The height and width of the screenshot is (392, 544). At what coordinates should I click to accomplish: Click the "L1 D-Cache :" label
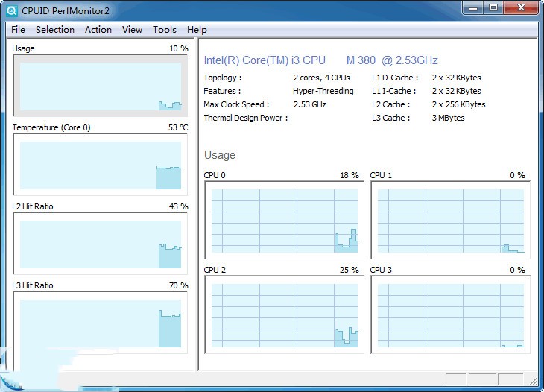[x=395, y=78]
